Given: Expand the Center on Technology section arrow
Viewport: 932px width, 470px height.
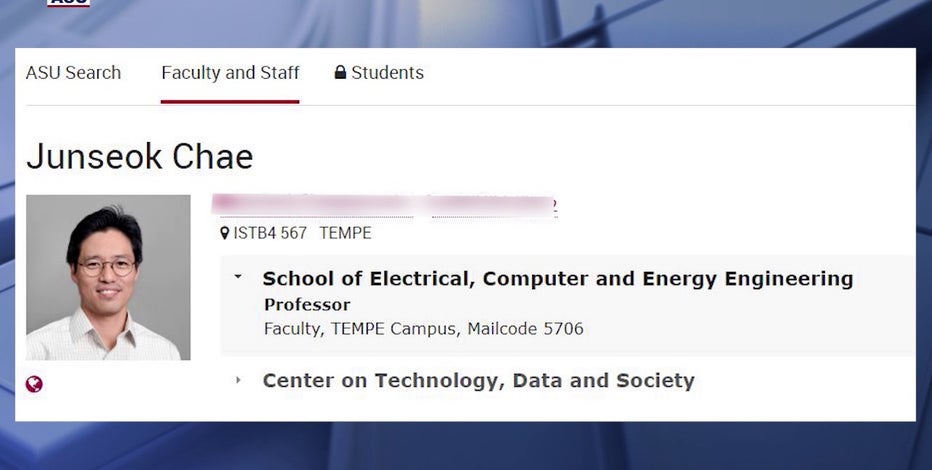Looking at the screenshot, I should tap(238, 380).
